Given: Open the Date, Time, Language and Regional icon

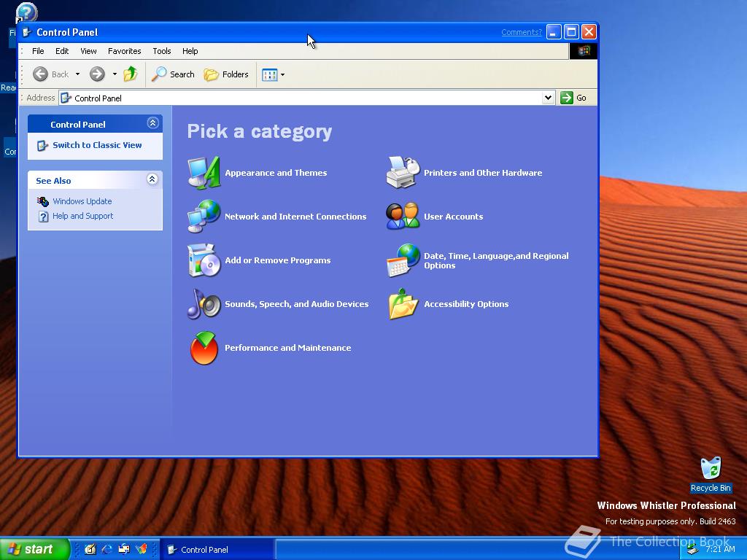Looking at the screenshot, I should (x=403, y=260).
